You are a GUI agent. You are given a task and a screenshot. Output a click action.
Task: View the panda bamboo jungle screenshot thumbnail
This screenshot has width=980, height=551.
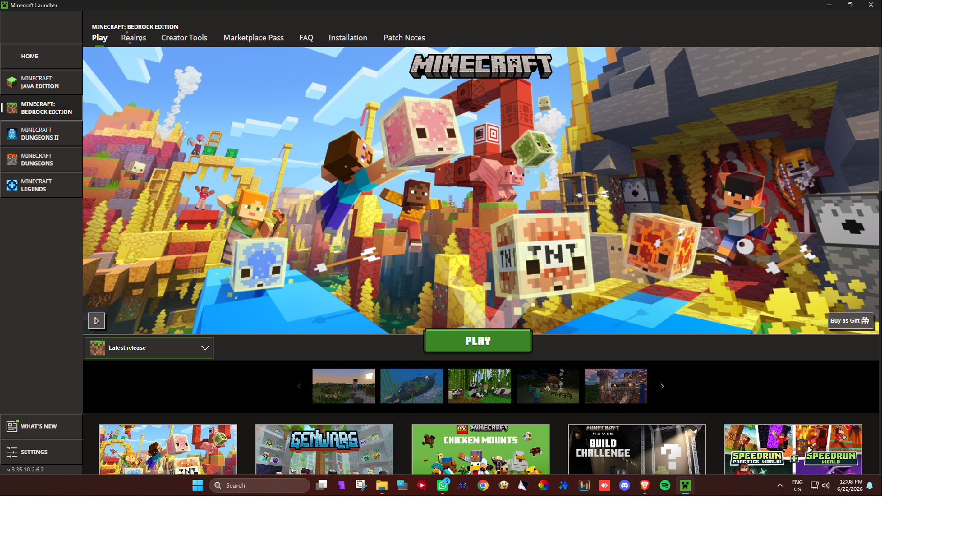[x=480, y=386]
